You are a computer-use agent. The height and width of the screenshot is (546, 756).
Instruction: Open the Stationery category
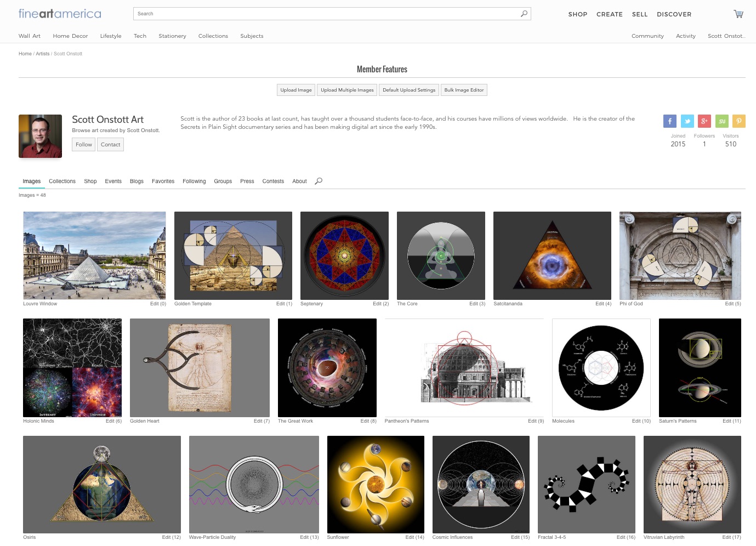(x=172, y=36)
